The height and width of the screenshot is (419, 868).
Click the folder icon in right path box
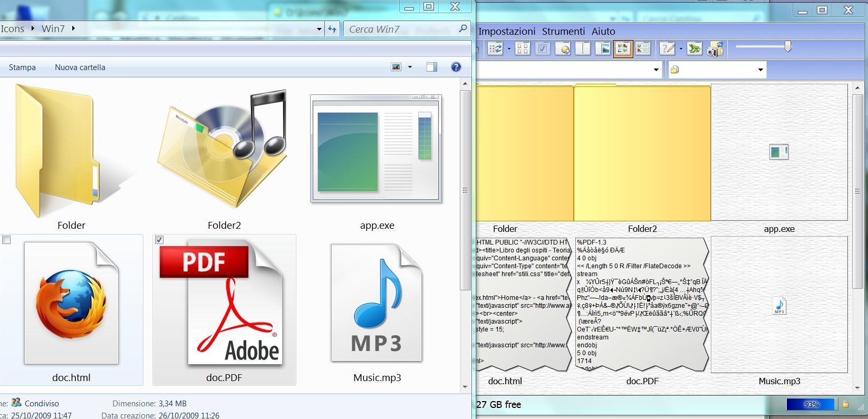point(674,70)
